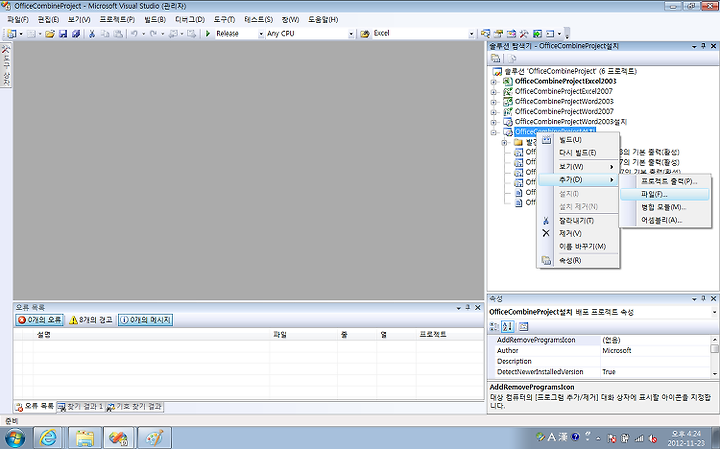
Task: Click the New Project toolbar icon
Action: tap(11, 34)
